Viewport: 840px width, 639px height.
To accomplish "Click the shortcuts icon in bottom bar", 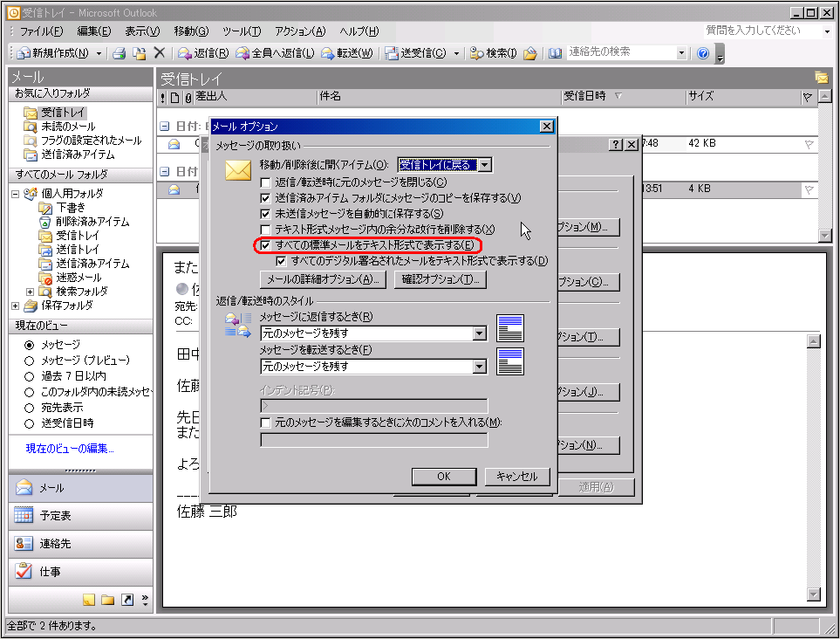I will tap(127, 600).
